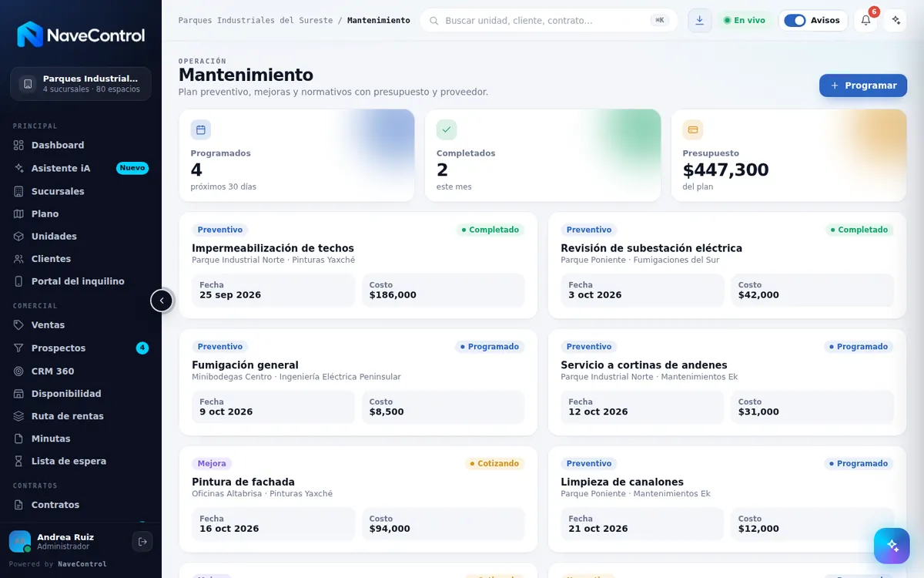Screen dimensions: 924x578
Task: Click date 12 oct 2026
Action: [x=598, y=412]
